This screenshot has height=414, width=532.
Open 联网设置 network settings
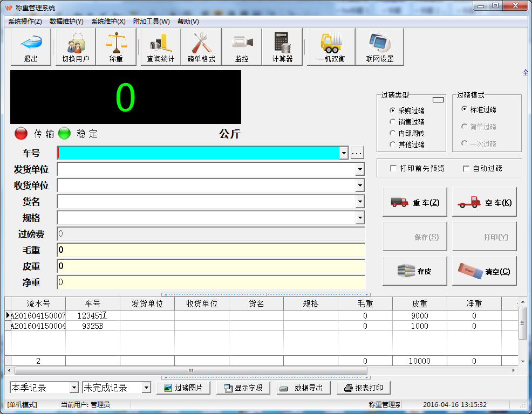[380, 47]
